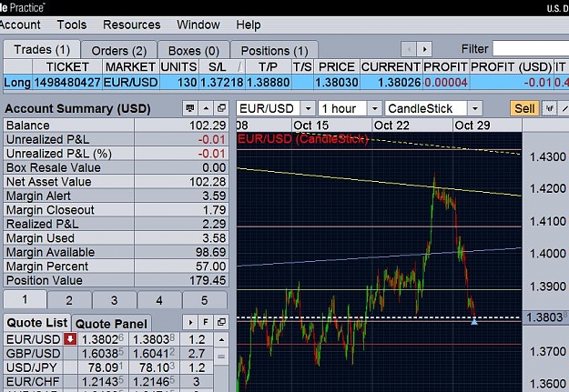
Task: Open the EUR/USD currency pair dropdown
Action: tap(308, 108)
